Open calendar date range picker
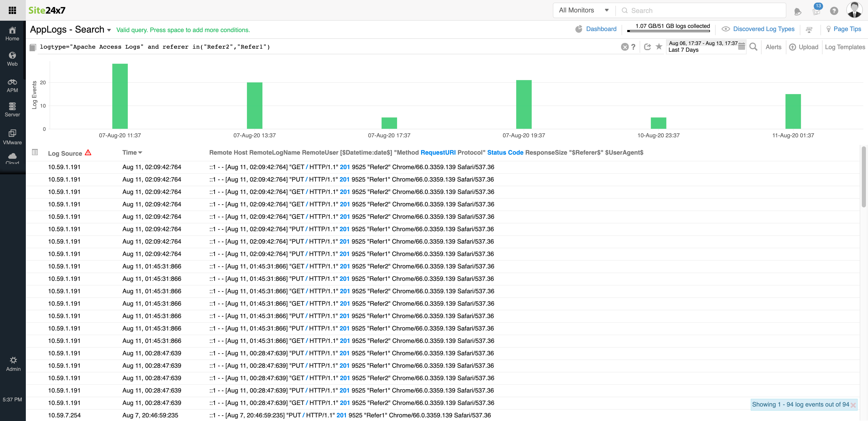The height and width of the screenshot is (421, 868). click(741, 47)
